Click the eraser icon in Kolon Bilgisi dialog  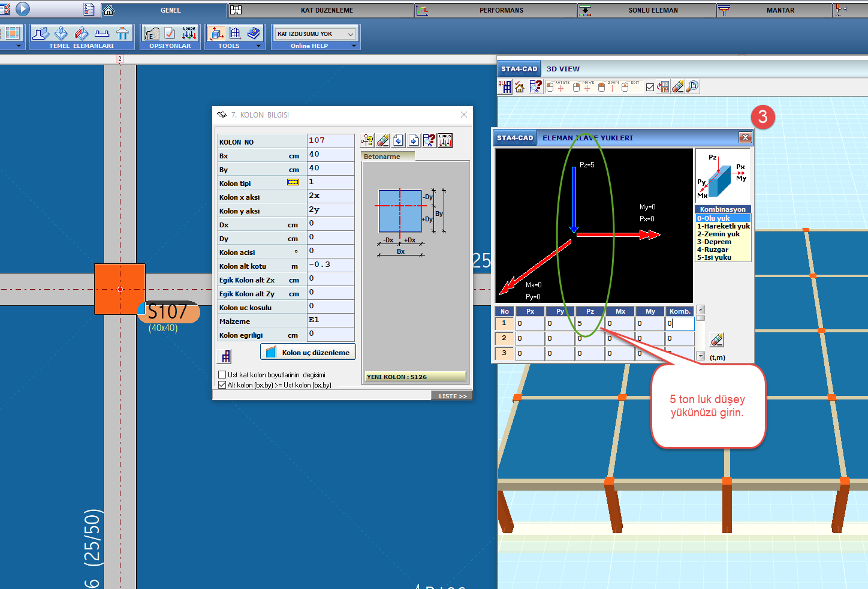pos(383,140)
